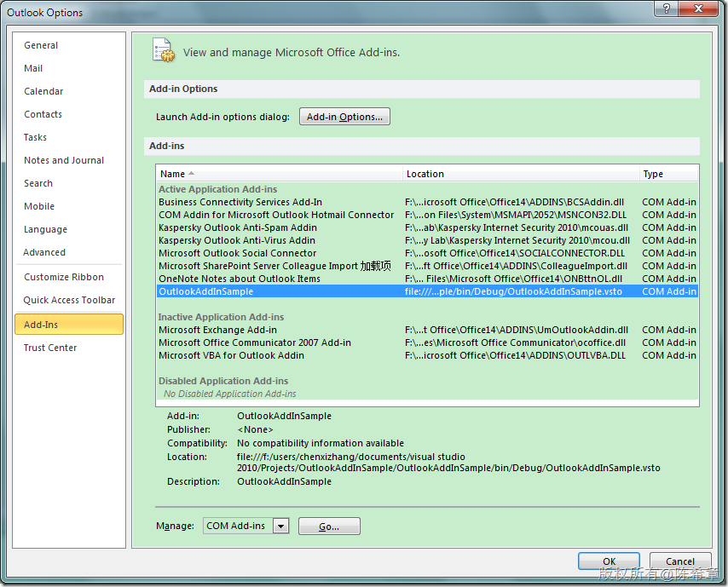Screen dimensions: 728x587
Task: Click the Add-ins page header icon
Action: point(164,50)
